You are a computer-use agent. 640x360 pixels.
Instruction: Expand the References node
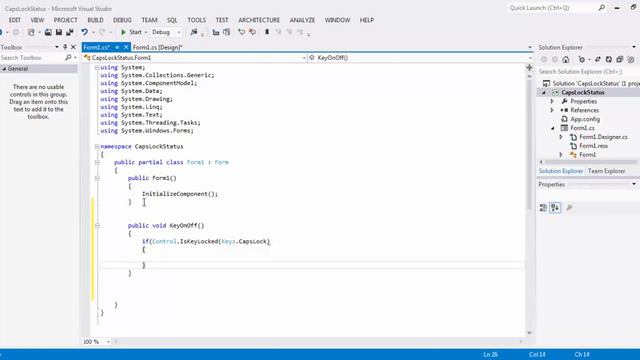pos(552,110)
